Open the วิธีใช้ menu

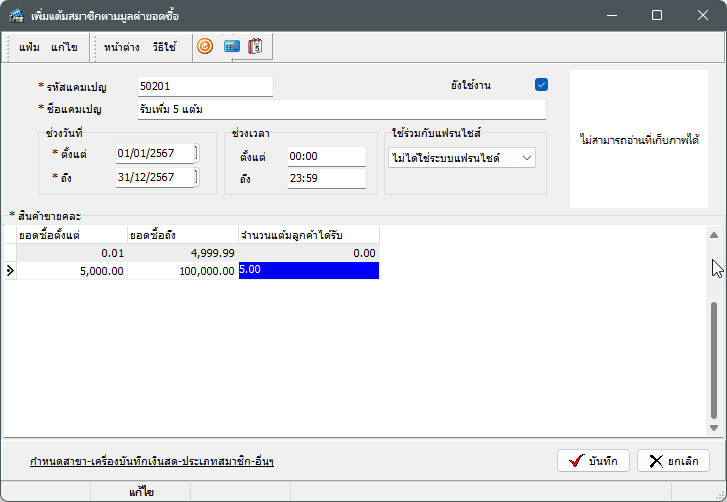click(x=164, y=47)
